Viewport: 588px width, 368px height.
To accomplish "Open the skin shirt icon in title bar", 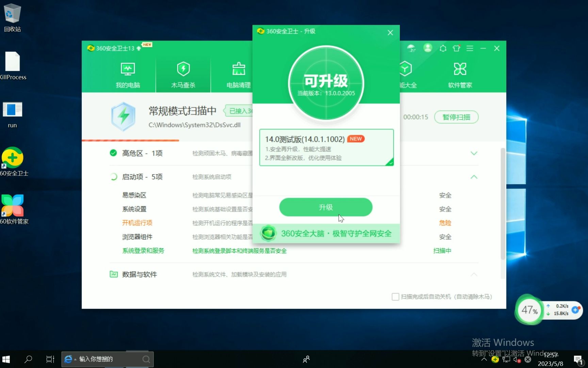I will coord(457,48).
